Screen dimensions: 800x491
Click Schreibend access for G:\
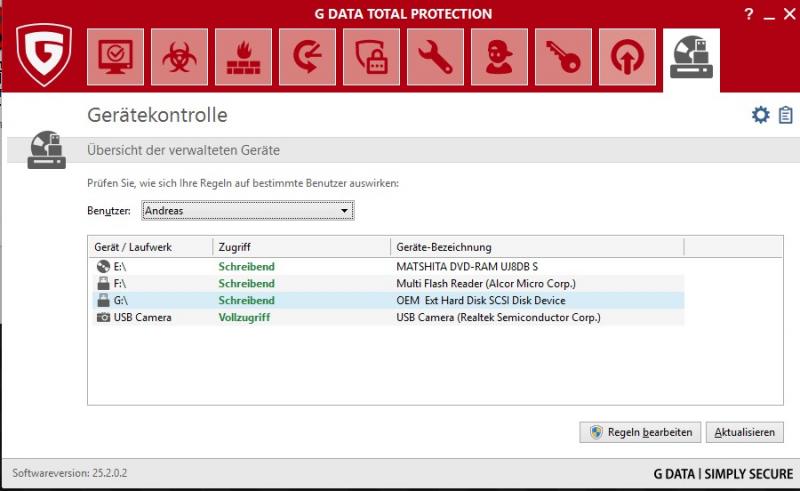tap(246, 300)
